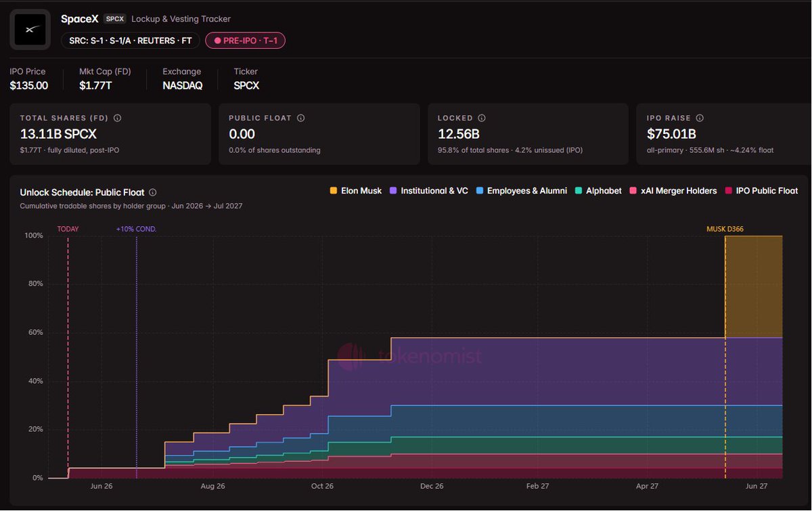This screenshot has width=812, height=511.
Task: Open info icon next to Public Float card
Action: tap(300, 118)
